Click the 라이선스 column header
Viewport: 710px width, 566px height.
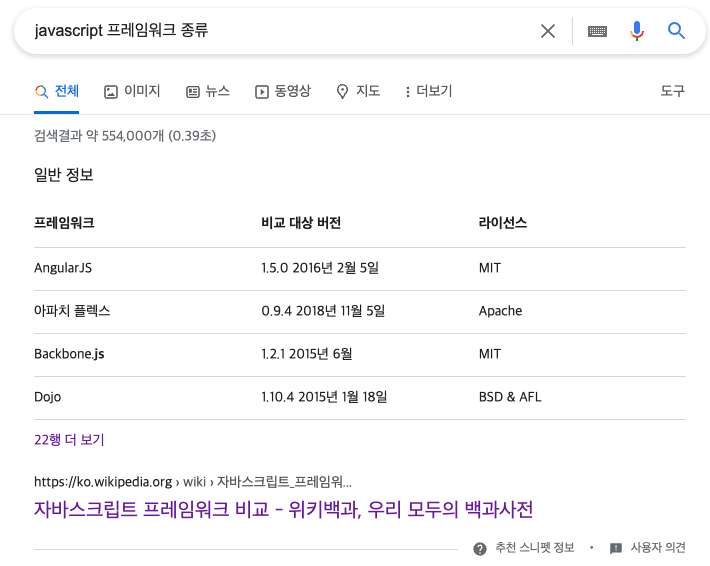pos(503,223)
